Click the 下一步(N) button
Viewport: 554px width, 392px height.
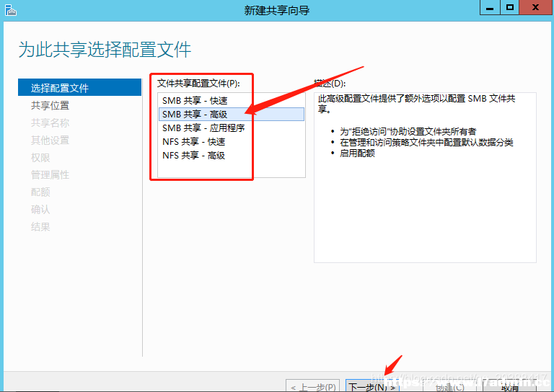[372, 386]
